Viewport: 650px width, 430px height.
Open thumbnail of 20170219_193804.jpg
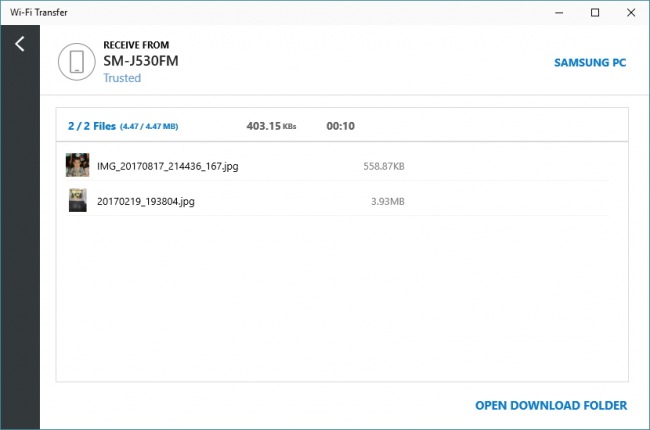[78, 200]
